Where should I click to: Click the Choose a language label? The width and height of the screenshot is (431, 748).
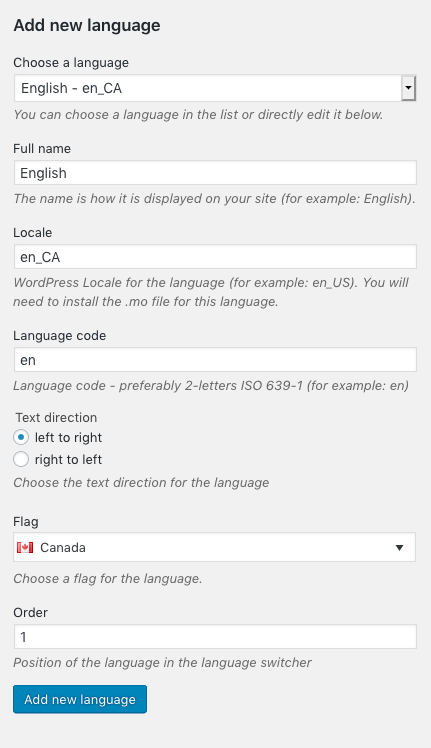point(71,62)
